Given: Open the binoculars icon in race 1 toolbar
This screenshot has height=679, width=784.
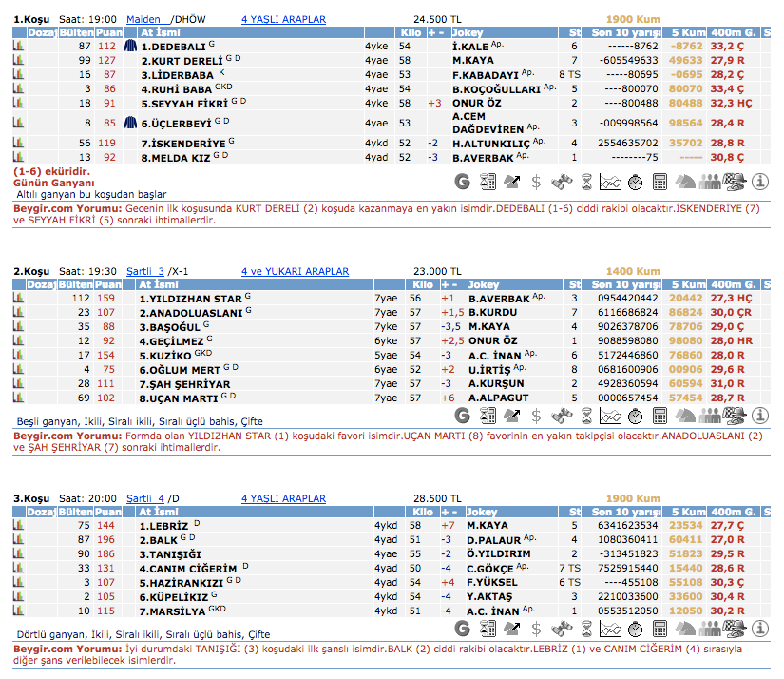Looking at the screenshot, I should (x=562, y=181).
